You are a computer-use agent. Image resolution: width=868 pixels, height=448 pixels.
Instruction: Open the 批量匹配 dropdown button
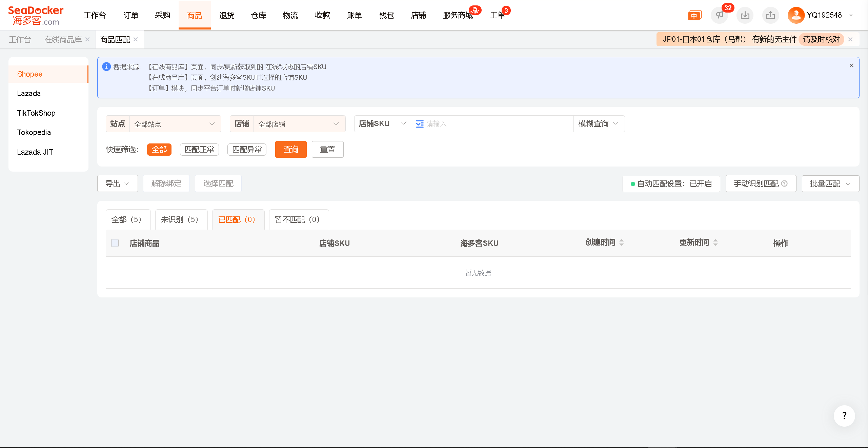[x=830, y=184]
